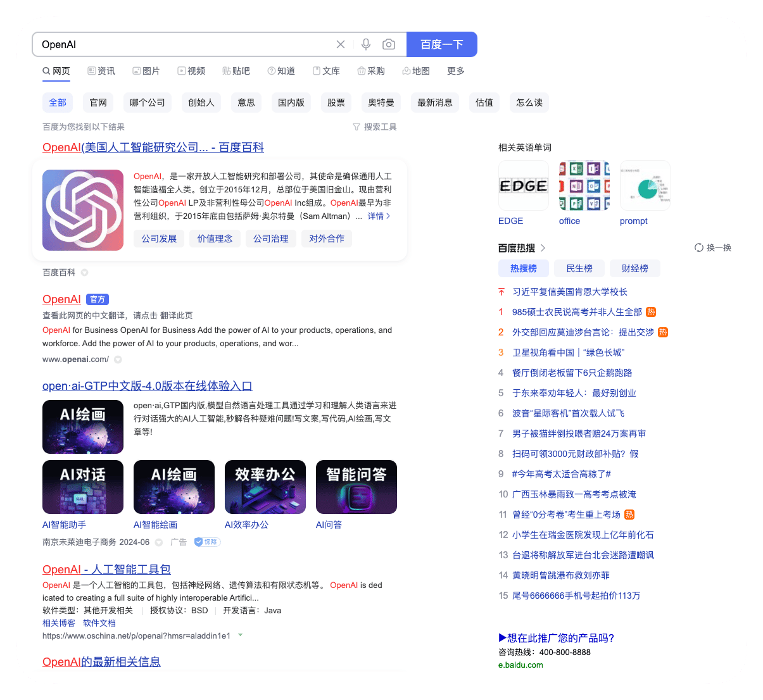Select the 全部 filter chip

(x=58, y=103)
